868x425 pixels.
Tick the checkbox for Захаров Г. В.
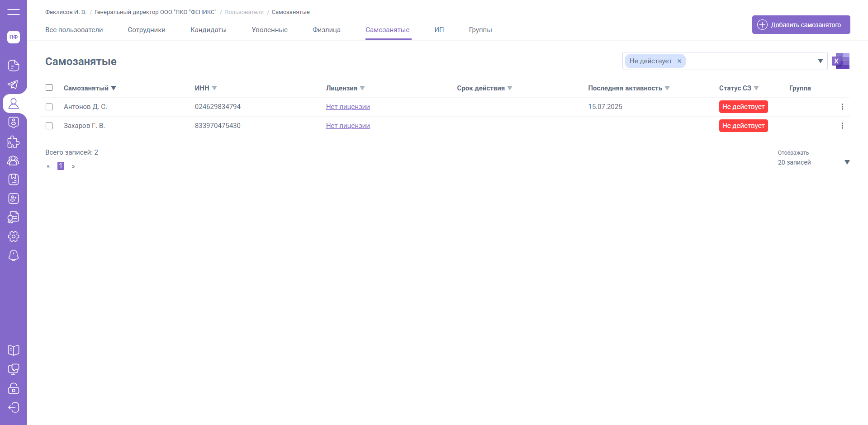[49, 126]
